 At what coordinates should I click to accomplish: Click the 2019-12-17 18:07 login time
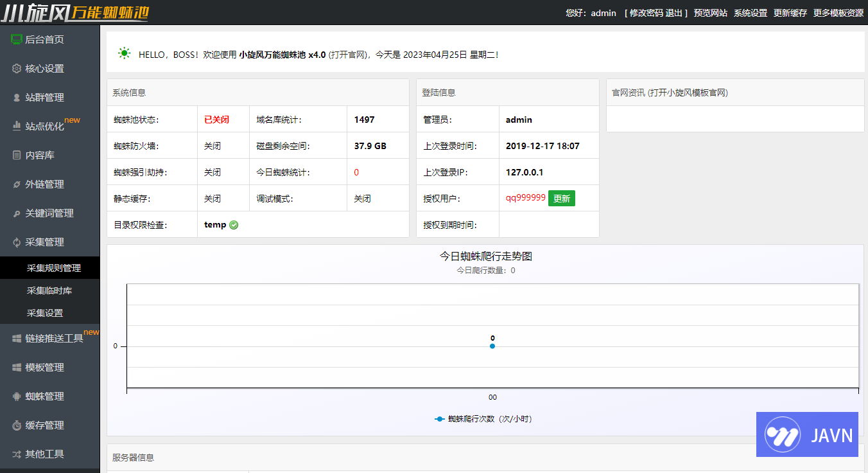pyautogui.click(x=542, y=146)
